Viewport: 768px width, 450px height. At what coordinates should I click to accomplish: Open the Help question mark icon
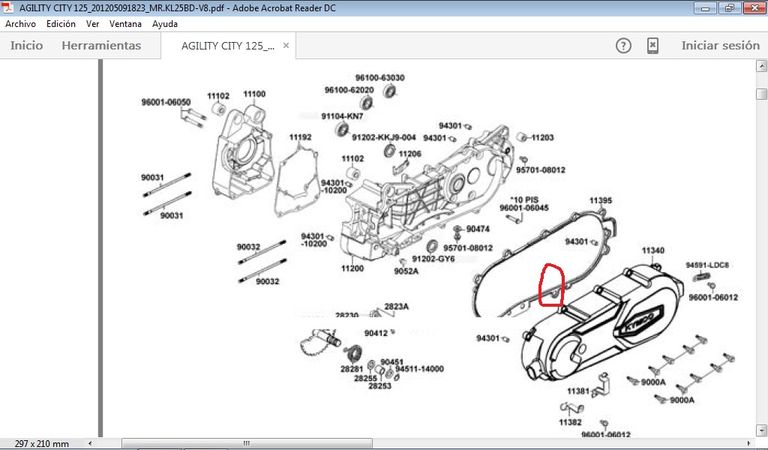pyautogui.click(x=624, y=46)
